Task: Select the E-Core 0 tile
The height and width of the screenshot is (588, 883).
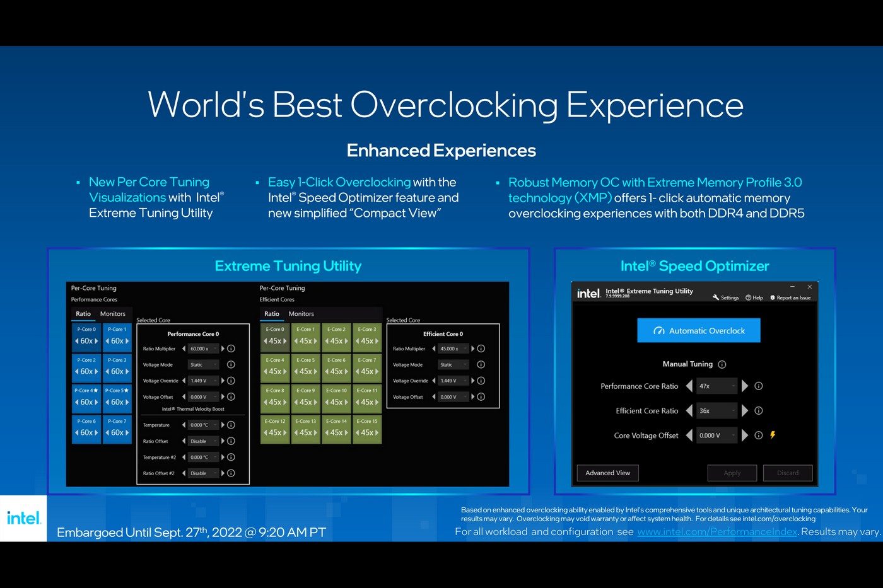Action: click(275, 337)
